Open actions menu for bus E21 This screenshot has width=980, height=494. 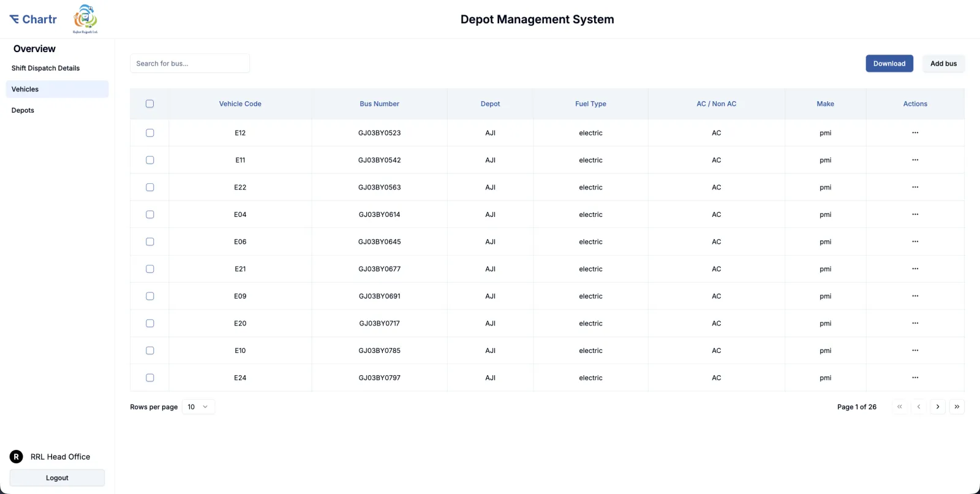point(915,268)
